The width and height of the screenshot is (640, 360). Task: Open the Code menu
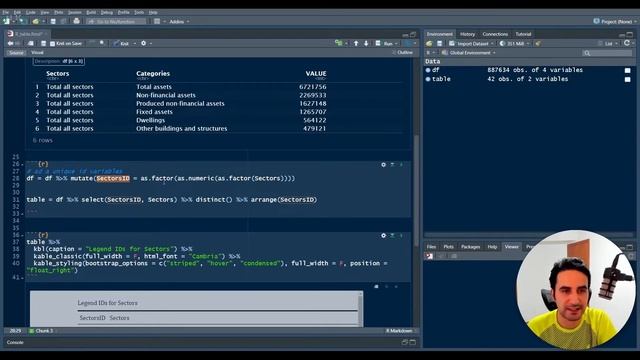[x=31, y=12]
